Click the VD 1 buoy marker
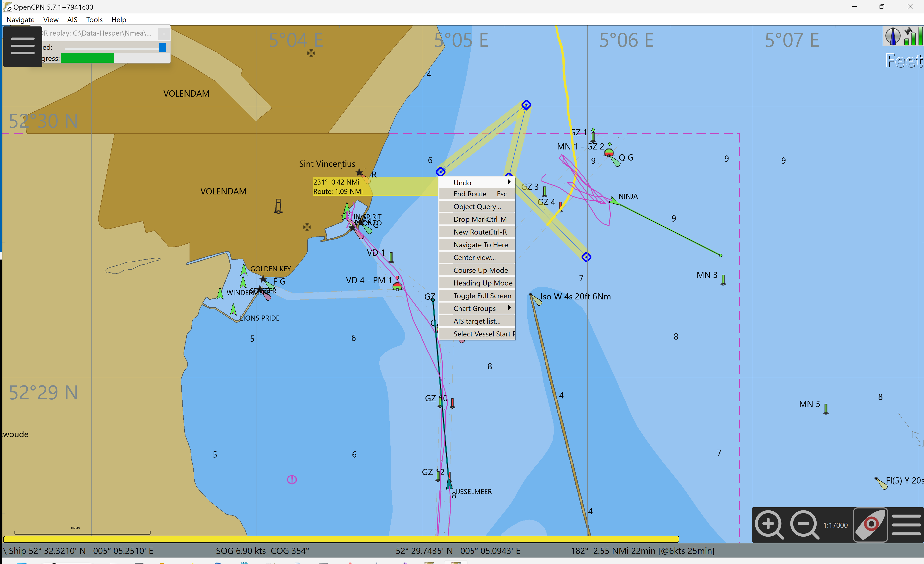Image resolution: width=924 pixels, height=564 pixels. 391,257
